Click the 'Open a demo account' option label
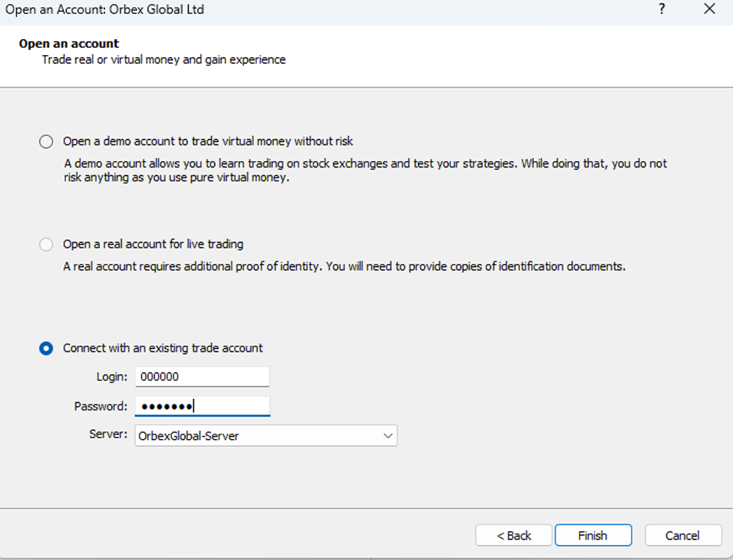Screen dimensions: 733x560 pyautogui.click(x=208, y=141)
